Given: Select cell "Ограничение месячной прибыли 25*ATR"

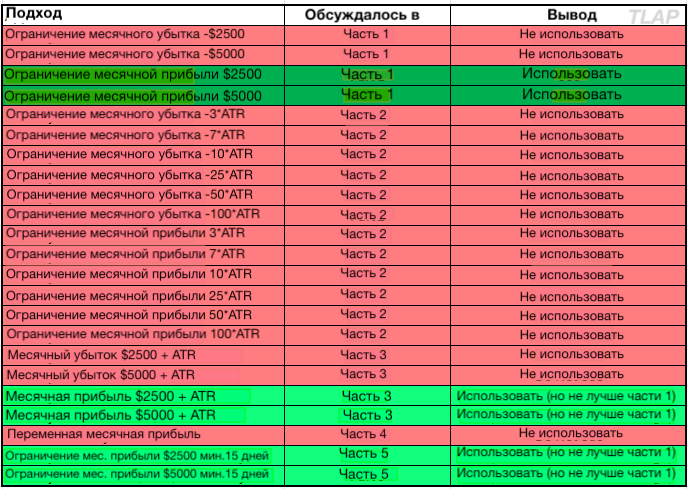Looking at the screenshot, I should click(x=144, y=295).
